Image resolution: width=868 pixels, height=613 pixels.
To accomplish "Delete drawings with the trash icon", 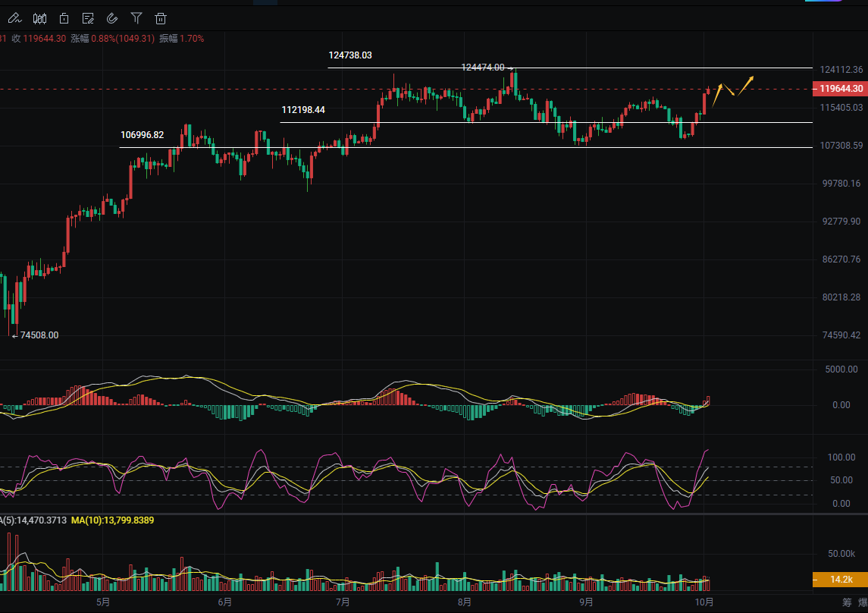I will 161,18.
